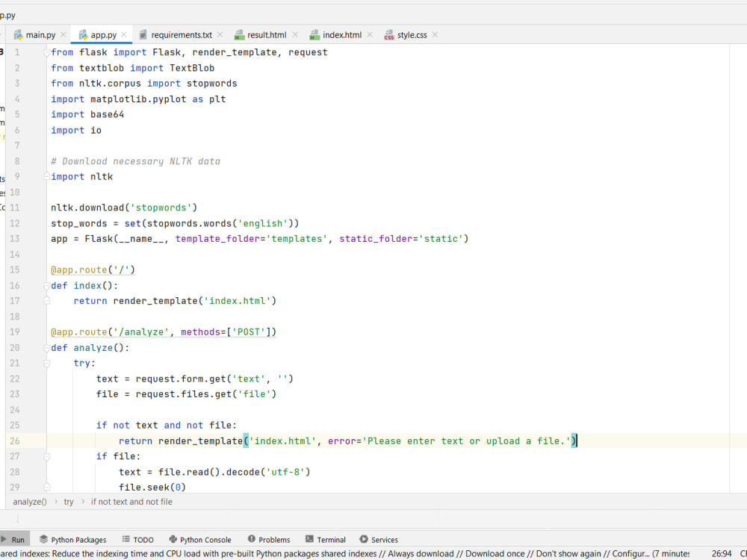Viewport: 747px width, 560px height.
Task: Close the index.html tab
Action: pyautogui.click(x=370, y=35)
